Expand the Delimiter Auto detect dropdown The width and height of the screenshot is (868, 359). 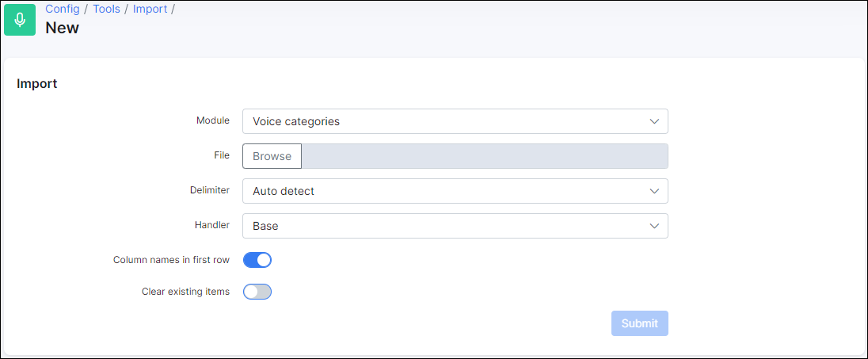pos(455,191)
